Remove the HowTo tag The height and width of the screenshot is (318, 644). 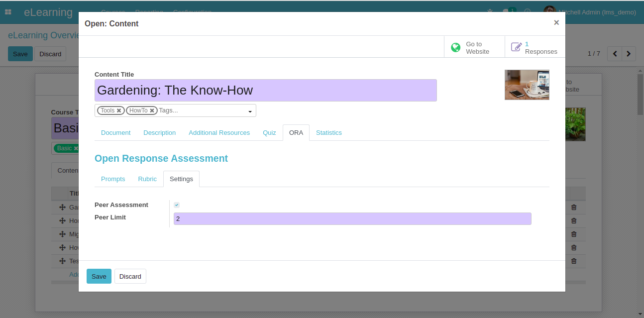click(152, 110)
